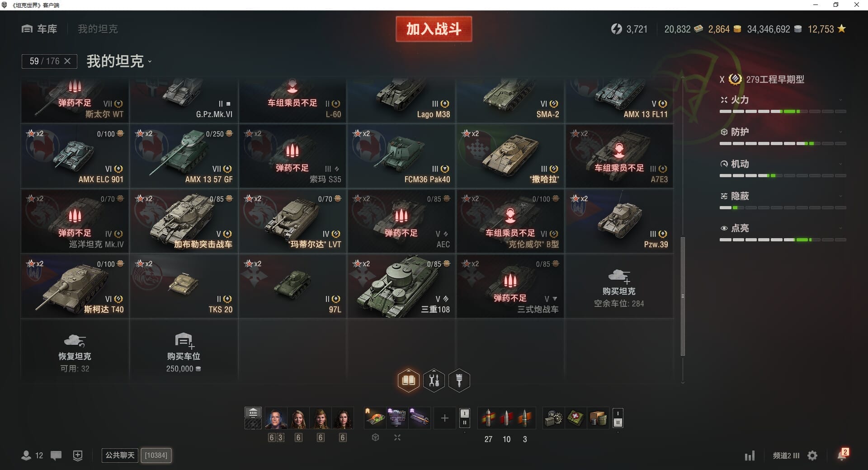
Task: Open the settings gear at bottom right
Action: click(812, 456)
